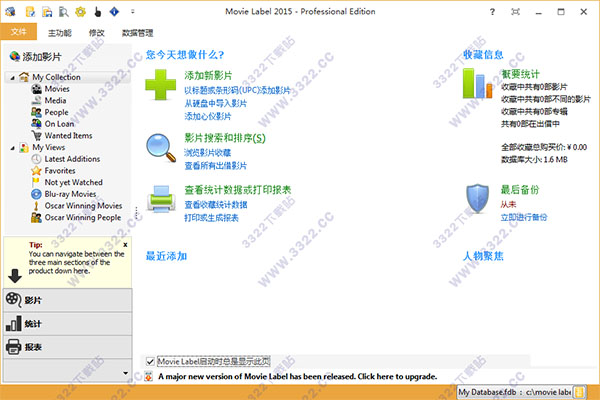Open the Blu-ray Movies view

70,194
